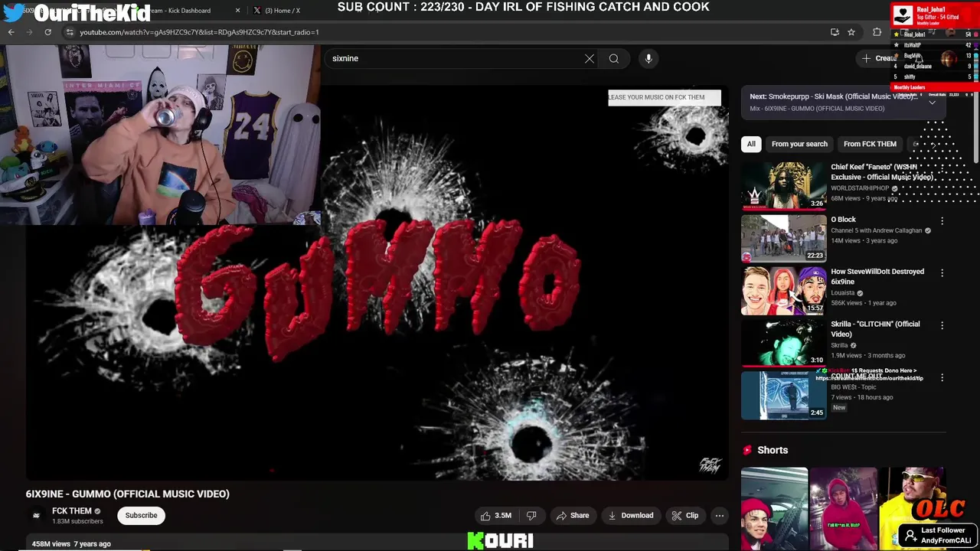Screen dimensions: 980x551
Task: Expand the Next up mix playlist panel
Action: coord(932,102)
